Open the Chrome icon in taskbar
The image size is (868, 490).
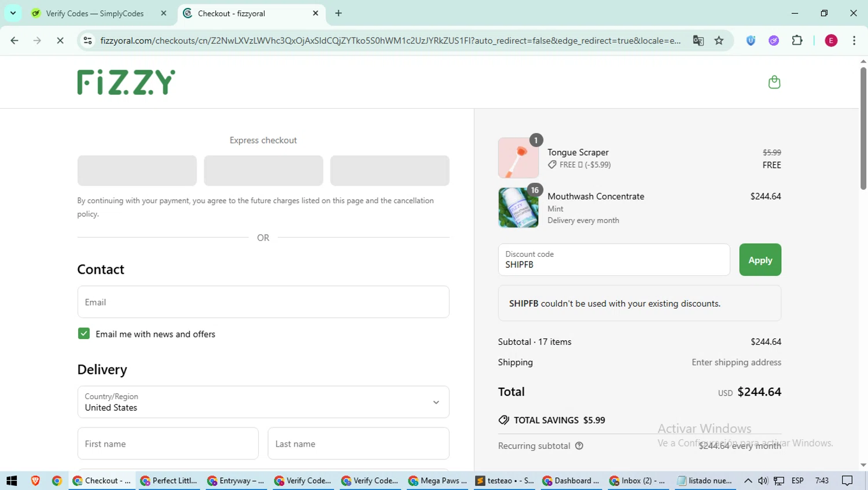coord(57,481)
